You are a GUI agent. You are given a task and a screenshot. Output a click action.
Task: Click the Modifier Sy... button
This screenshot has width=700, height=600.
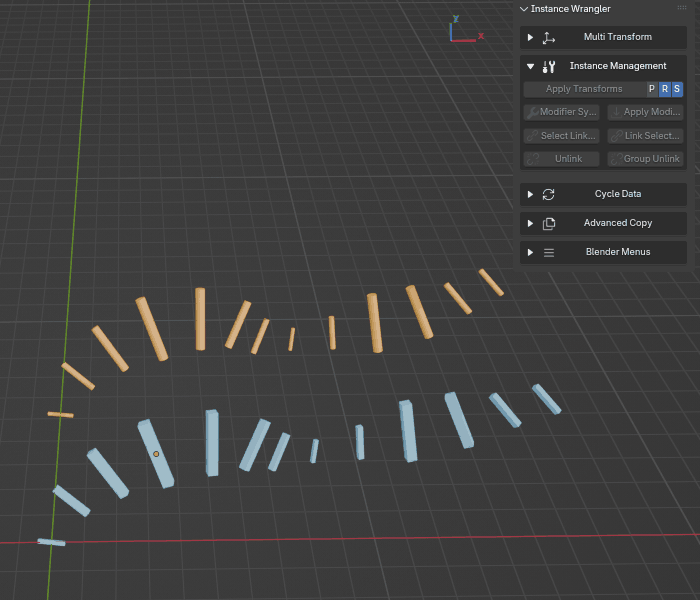point(561,112)
